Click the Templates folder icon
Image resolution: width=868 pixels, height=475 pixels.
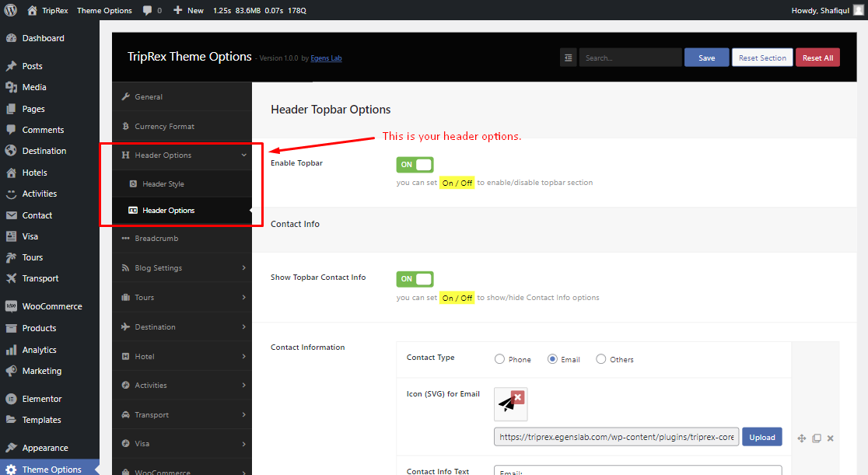[x=11, y=420]
